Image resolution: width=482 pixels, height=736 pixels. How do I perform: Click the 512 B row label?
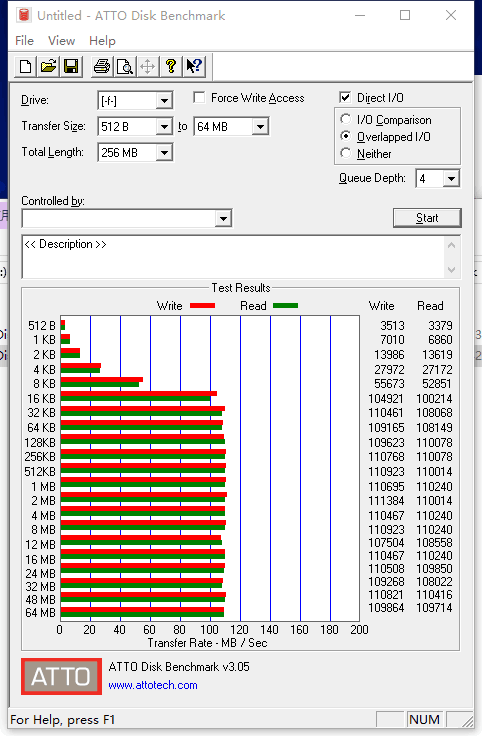pyautogui.click(x=42, y=325)
